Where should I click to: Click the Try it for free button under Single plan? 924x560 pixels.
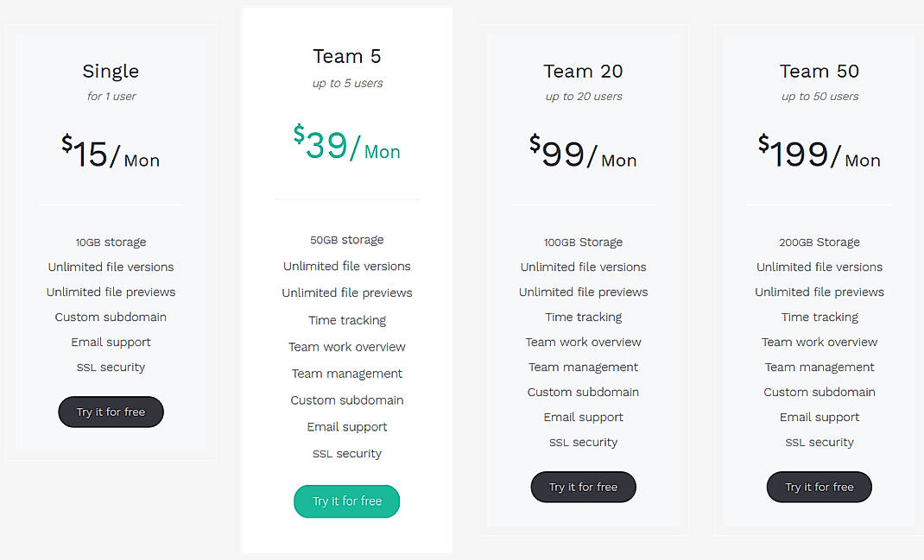(x=111, y=412)
